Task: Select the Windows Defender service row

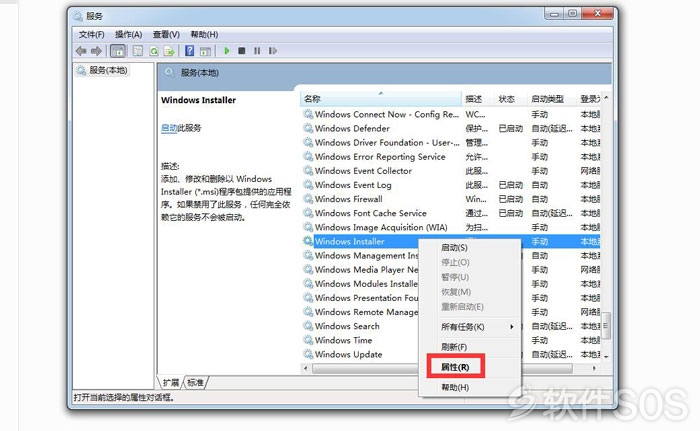Action: 451,128
